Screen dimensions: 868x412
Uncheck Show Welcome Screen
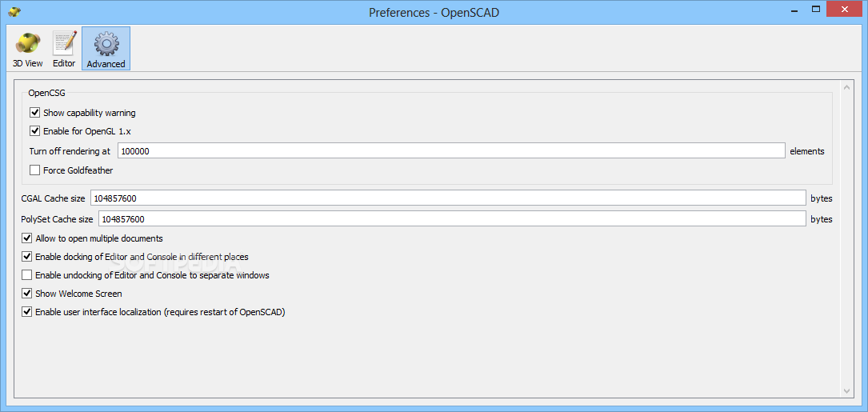click(x=26, y=294)
